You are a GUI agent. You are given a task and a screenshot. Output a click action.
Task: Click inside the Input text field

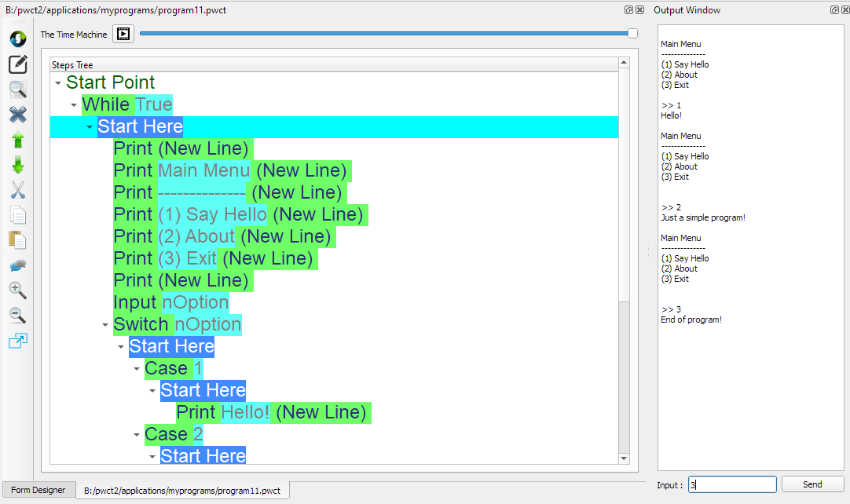[731, 484]
